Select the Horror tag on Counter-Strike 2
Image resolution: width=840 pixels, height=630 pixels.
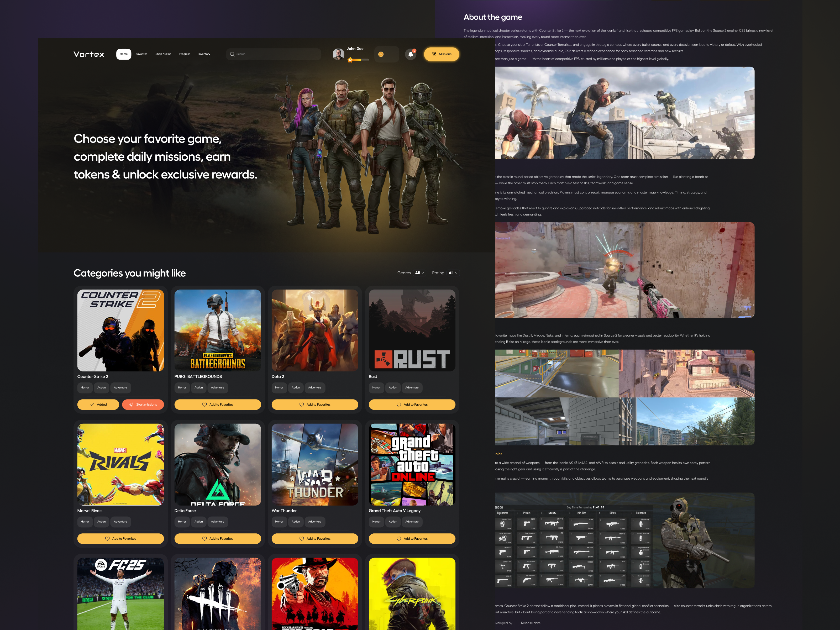85,388
